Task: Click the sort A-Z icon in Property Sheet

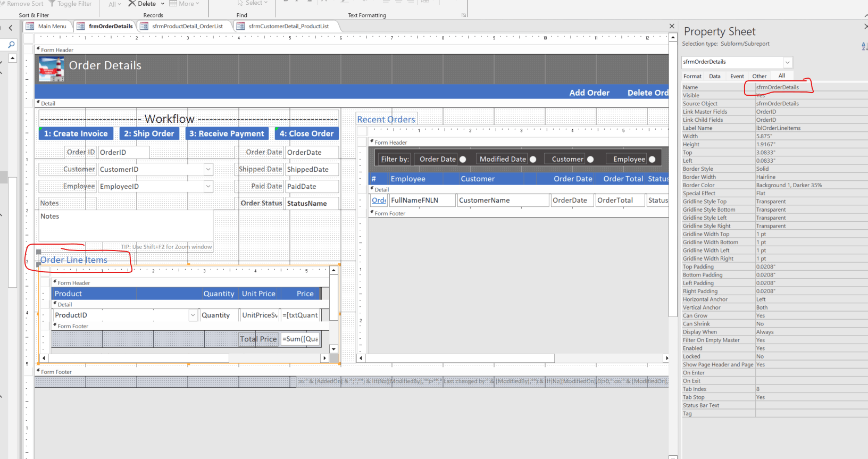Action: click(x=864, y=46)
